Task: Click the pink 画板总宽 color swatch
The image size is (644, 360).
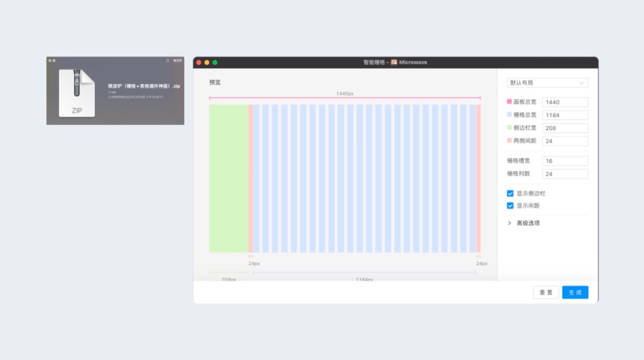Action: (509, 101)
